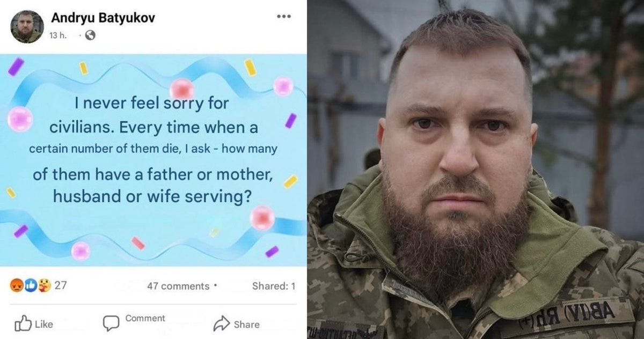
Task: Click the blue like reaction emoji
Action: click(x=31, y=286)
